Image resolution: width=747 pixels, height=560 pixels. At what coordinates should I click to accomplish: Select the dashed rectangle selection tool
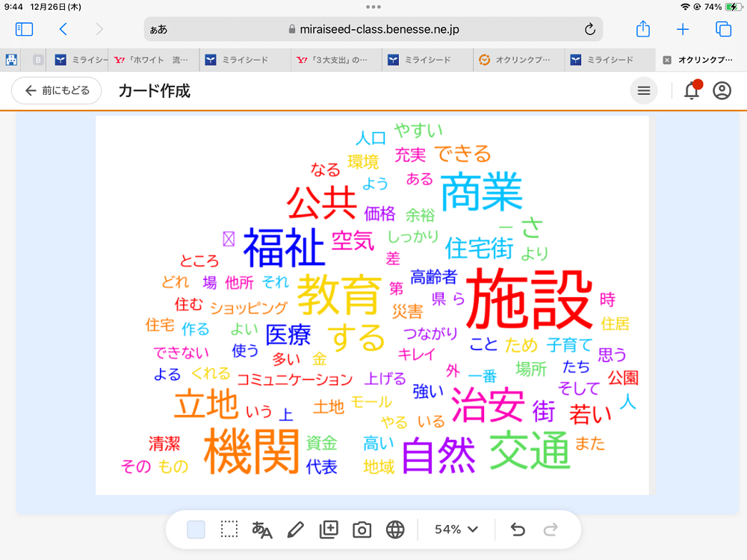(229, 529)
